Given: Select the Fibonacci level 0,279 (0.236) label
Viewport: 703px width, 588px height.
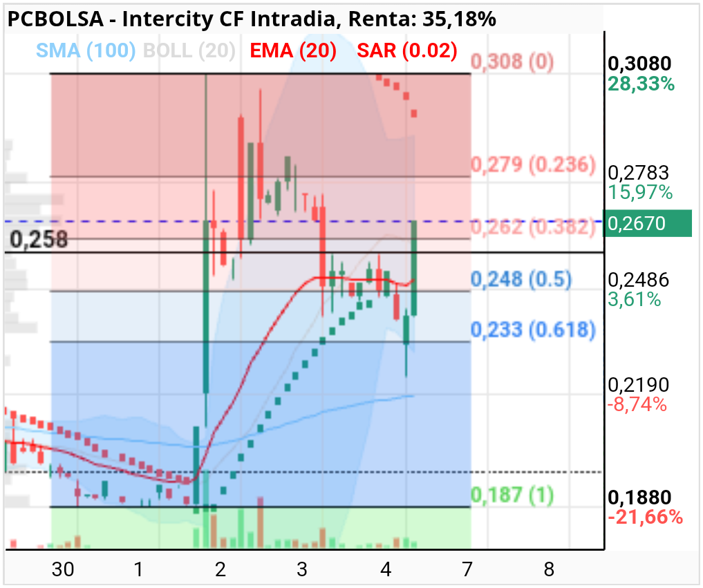Looking at the screenshot, I should [533, 164].
